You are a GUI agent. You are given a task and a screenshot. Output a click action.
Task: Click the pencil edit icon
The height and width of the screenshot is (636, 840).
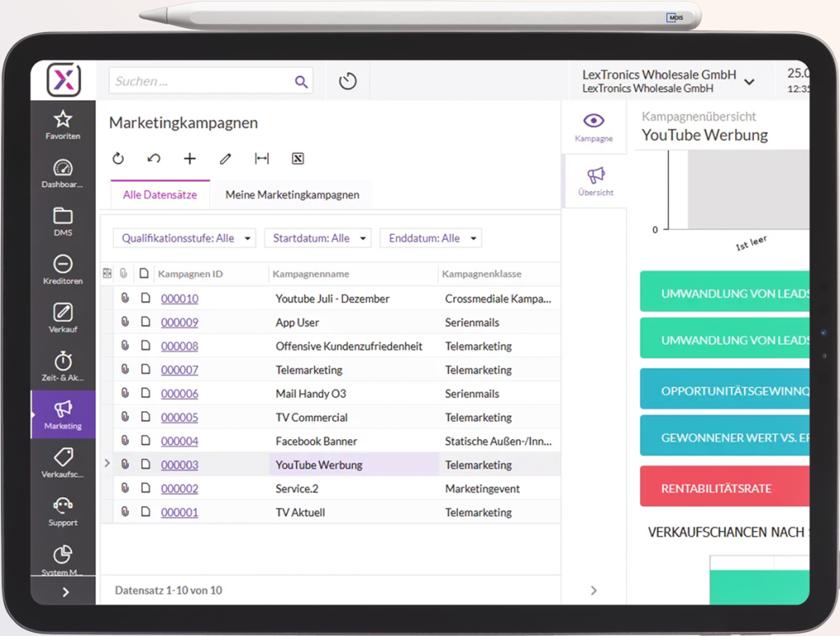click(226, 158)
